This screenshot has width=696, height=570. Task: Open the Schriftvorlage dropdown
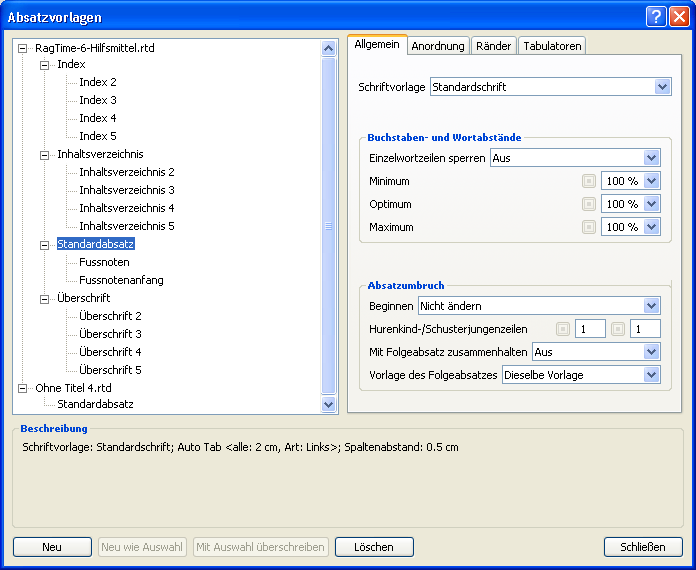pyautogui.click(x=662, y=87)
